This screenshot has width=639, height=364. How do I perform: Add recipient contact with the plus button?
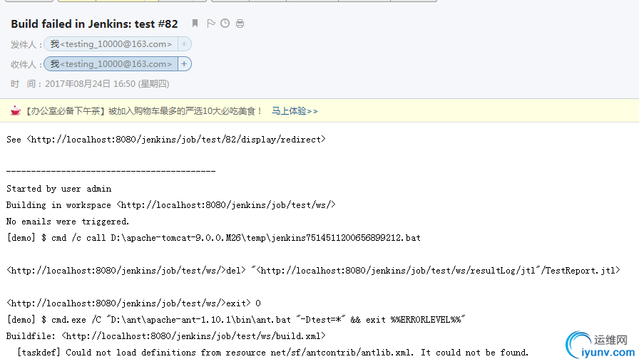tap(184, 64)
